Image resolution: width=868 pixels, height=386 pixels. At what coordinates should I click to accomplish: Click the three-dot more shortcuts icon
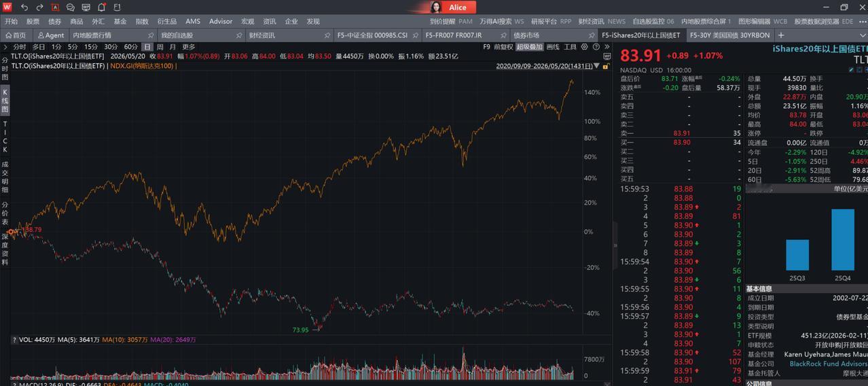(x=861, y=21)
